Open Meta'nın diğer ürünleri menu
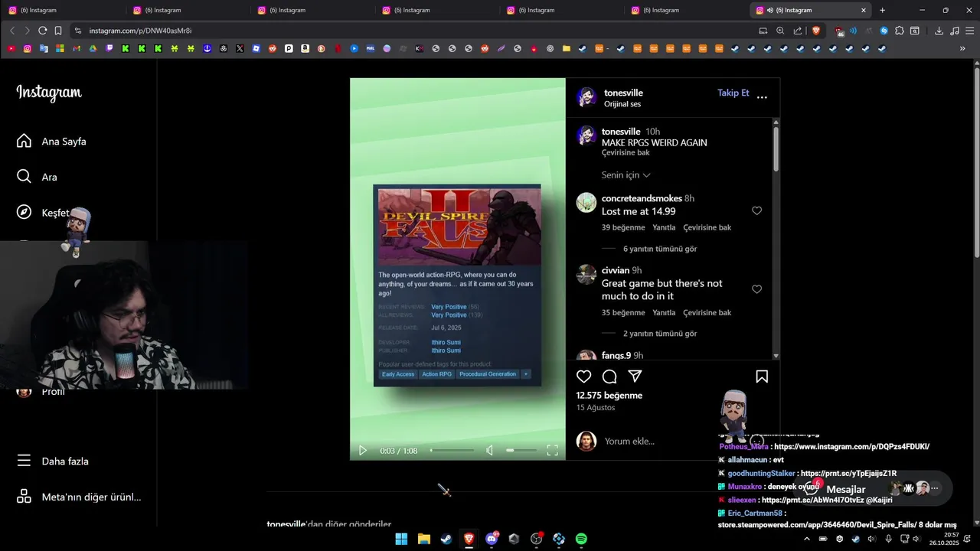This screenshot has width=980, height=551. (79, 497)
